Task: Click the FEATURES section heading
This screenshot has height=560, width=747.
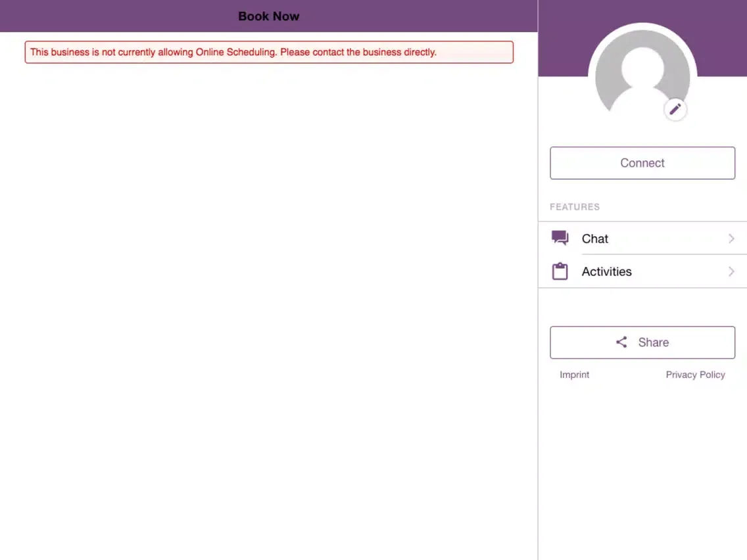Action: tap(575, 207)
